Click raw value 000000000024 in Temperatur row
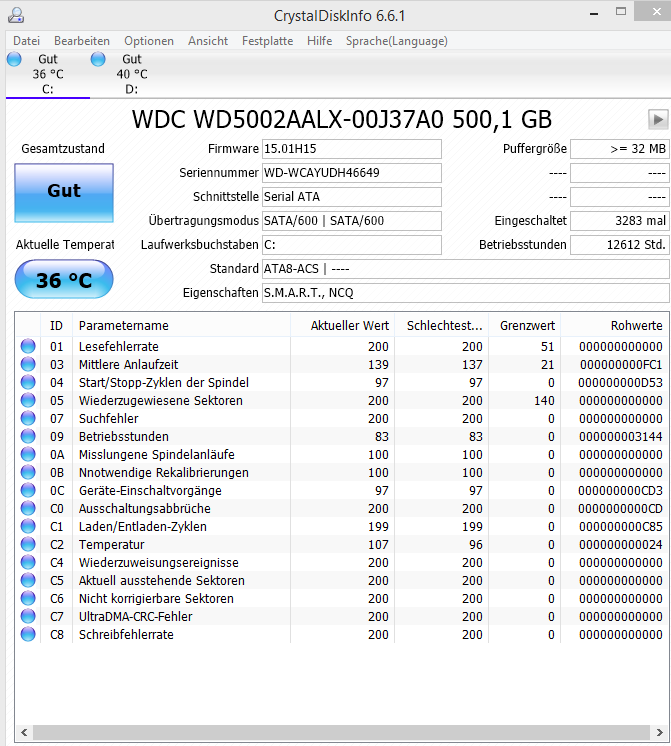Screen dimensions: 671x746 pyautogui.click(x=621, y=544)
